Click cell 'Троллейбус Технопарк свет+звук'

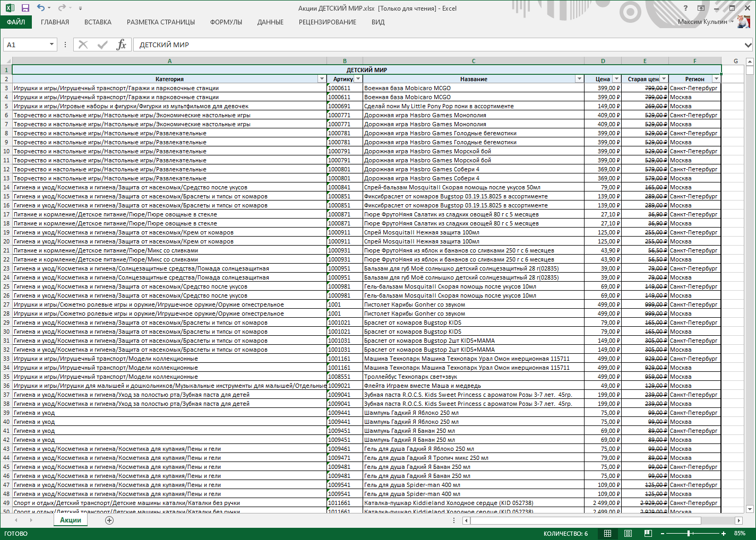click(474, 377)
